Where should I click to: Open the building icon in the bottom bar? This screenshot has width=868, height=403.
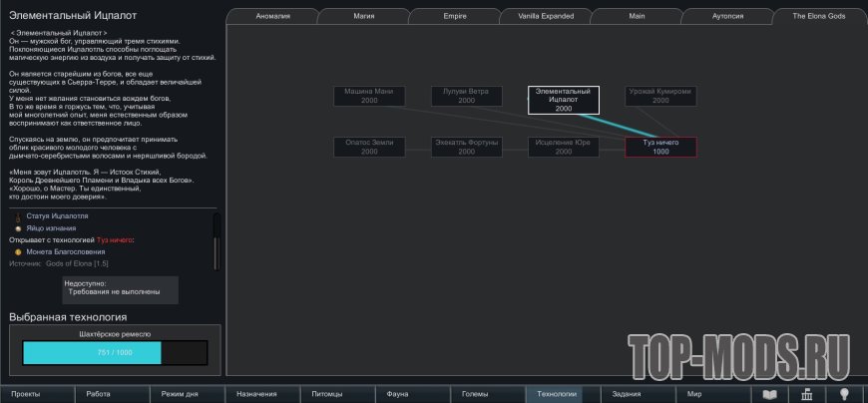pos(806,394)
